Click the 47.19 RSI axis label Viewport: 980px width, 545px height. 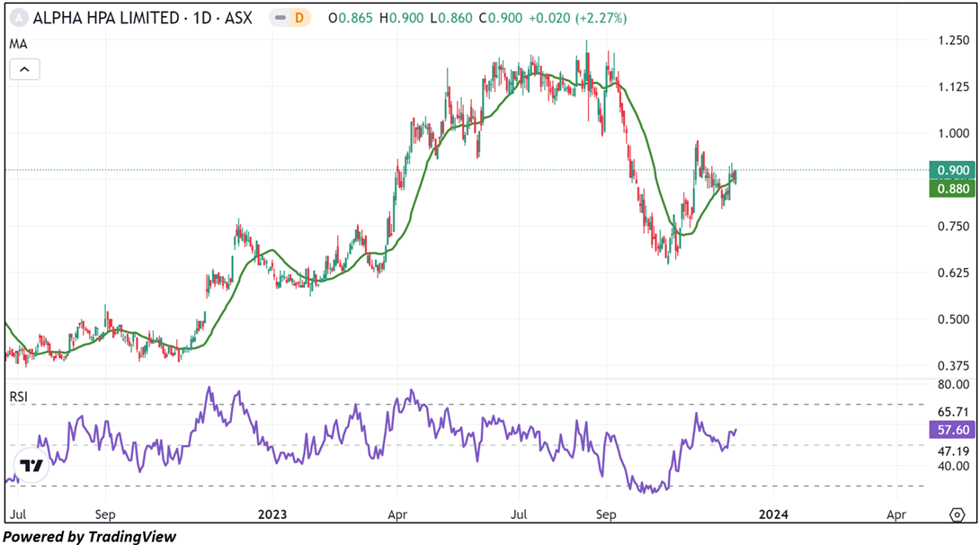[953, 451]
